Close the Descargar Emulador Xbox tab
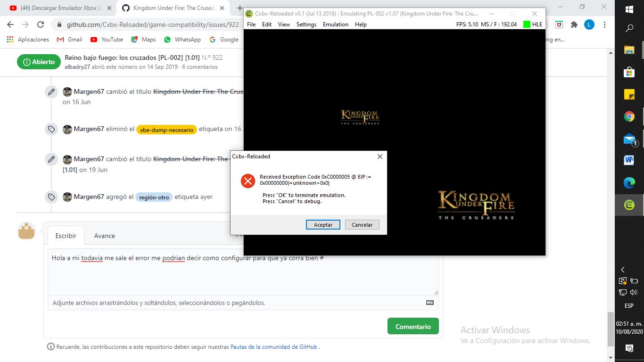Viewport: 644px width, 362px height. 109,8
